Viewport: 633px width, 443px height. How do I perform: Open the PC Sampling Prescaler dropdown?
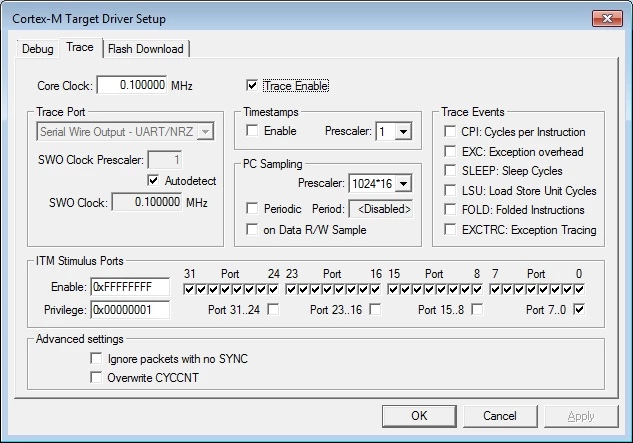(x=403, y=183)
